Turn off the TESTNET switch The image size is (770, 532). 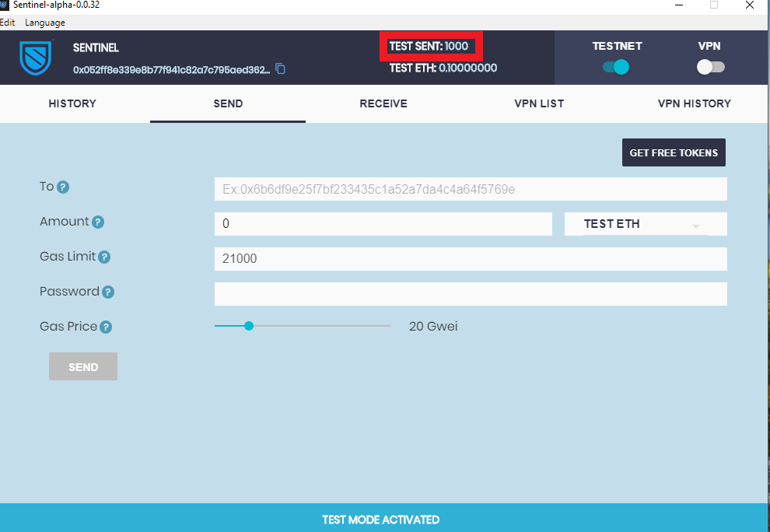pos(616,67)
